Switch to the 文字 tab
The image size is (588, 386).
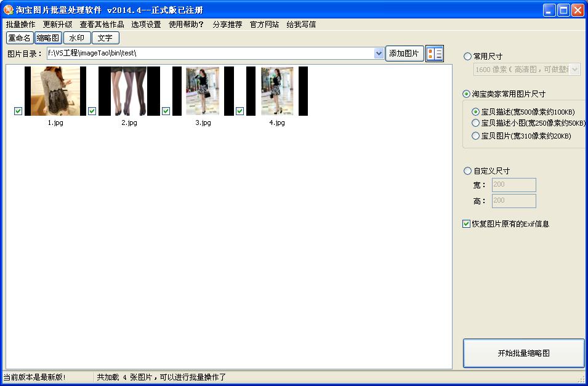105,38
